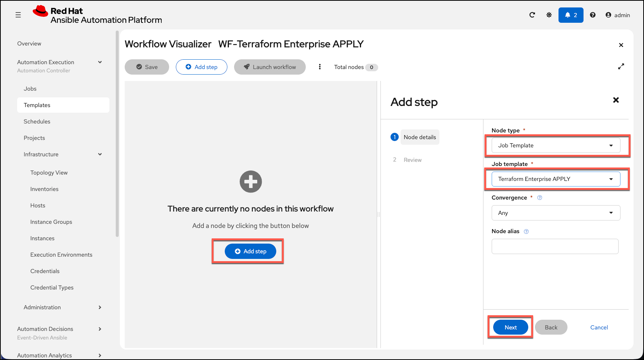Open the Node type dropdown

[x=556, y=145]
